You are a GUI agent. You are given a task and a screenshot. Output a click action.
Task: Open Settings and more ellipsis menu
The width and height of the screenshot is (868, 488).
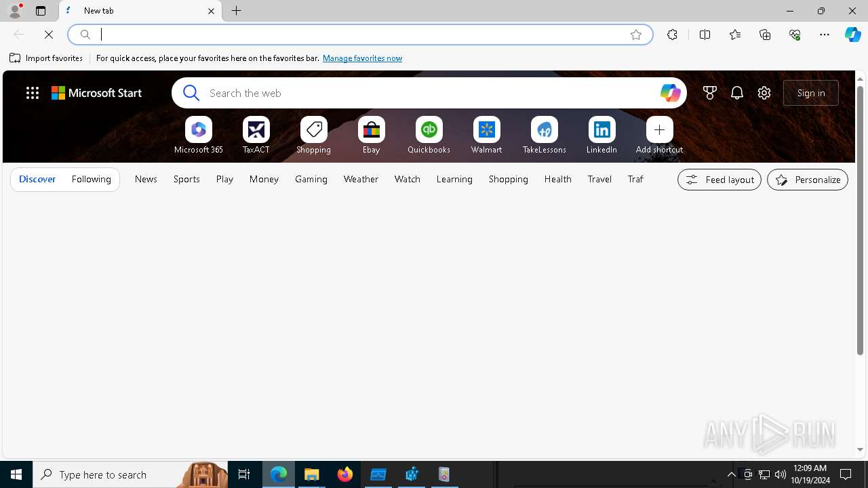[x=825, y=35]
